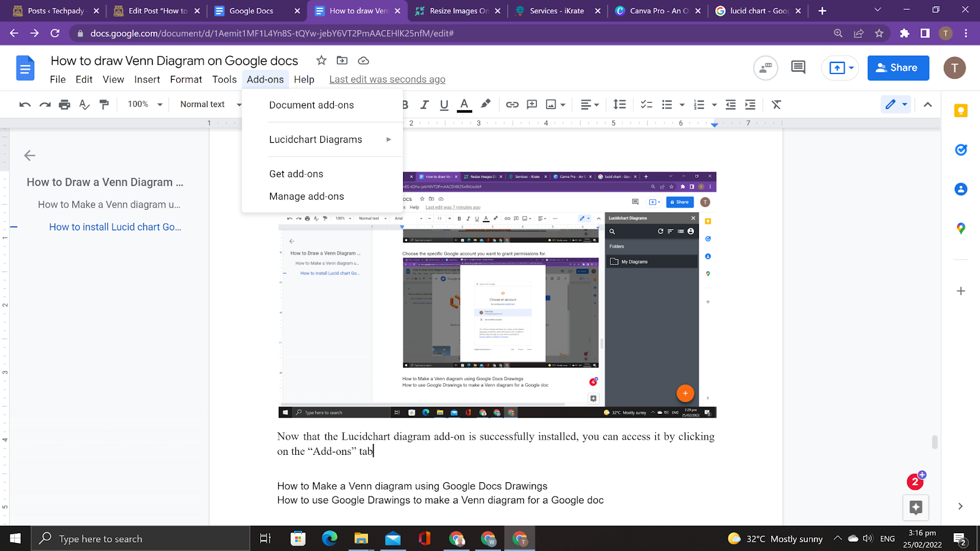Click the Windows search box on taskbar
This screenshot has height=551, width=980.
[140, 539]
